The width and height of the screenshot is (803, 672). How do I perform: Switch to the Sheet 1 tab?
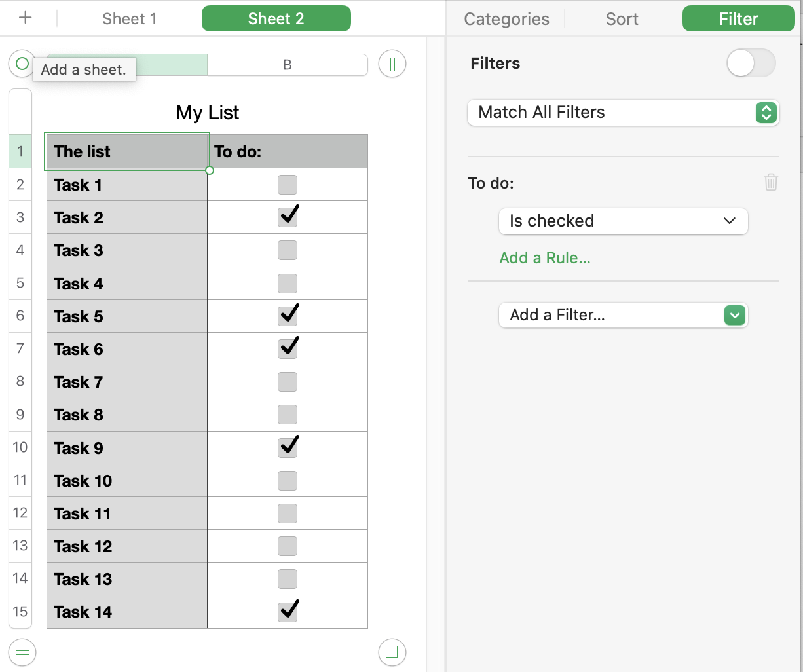click(x=130, y=18)
